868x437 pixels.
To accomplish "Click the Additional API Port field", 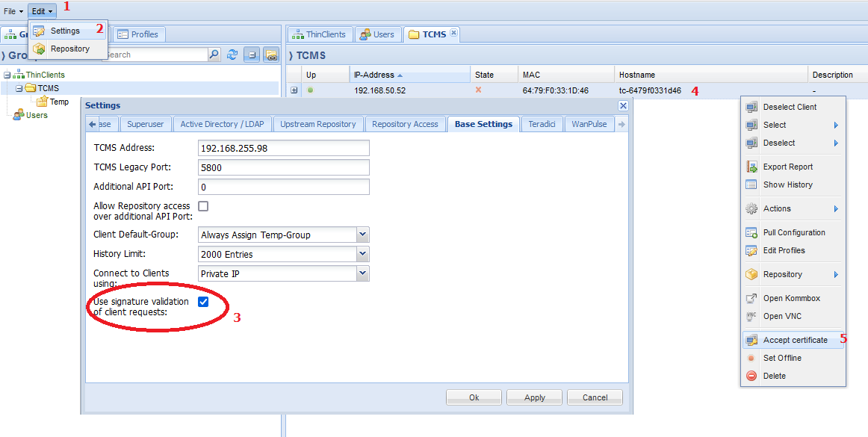I will pos(283,187).
